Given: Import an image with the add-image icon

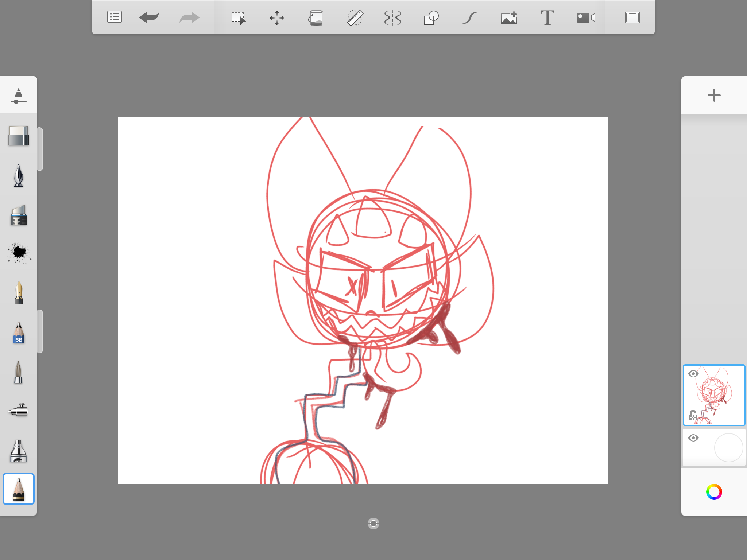Looking at the screenshot, I should click(x=509, y=17).
